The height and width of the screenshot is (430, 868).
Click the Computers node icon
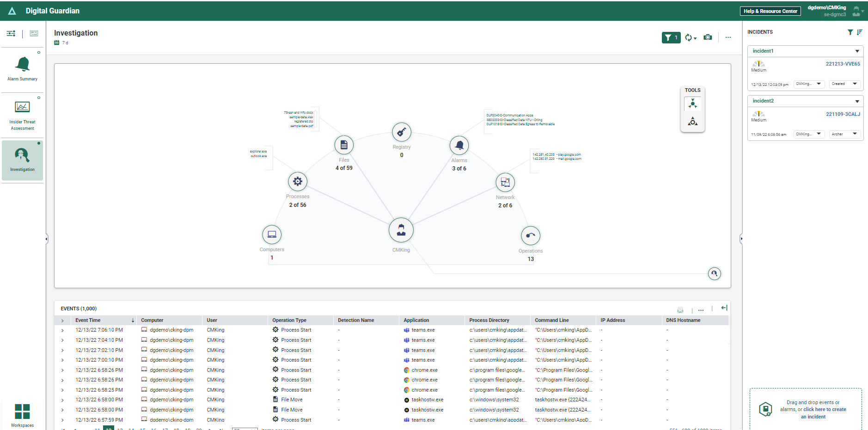tap(272, 235)
